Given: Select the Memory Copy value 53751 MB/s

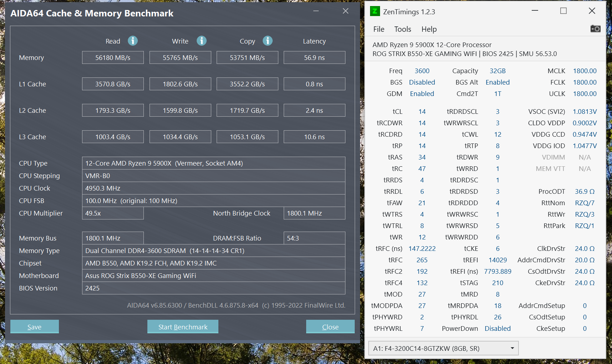Looking at the screenshot, I should (247, 57).
